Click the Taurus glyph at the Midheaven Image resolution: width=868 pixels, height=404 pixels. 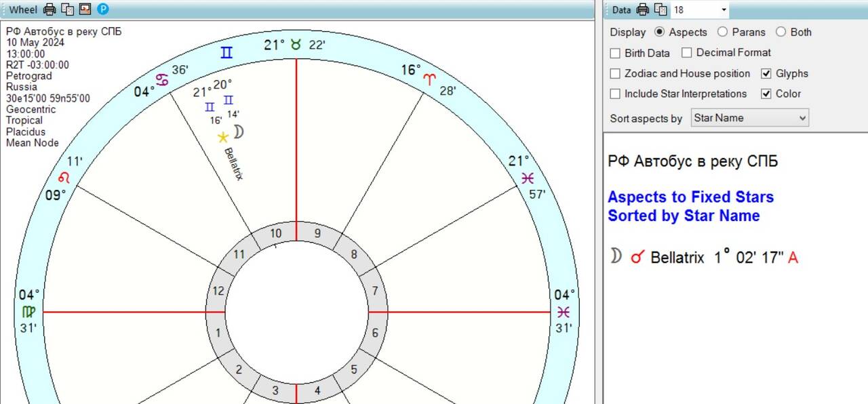(x=296, y=45)
